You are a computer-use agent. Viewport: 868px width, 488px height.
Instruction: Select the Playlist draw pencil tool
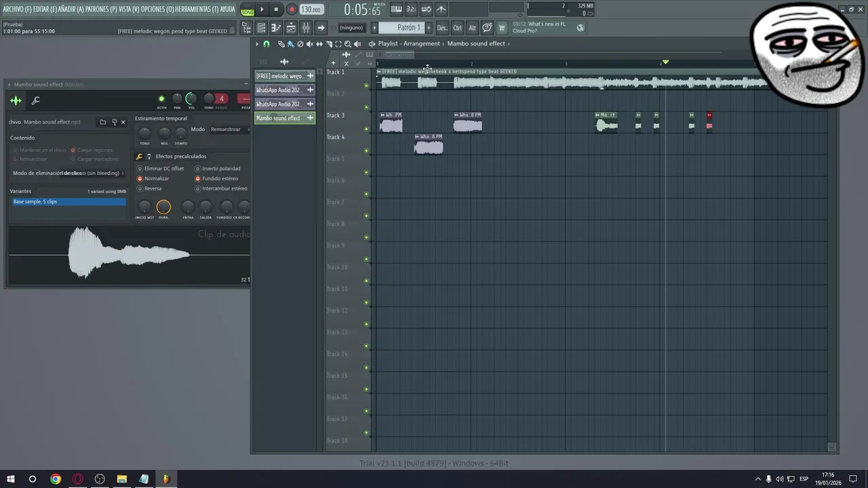(281, 43)
